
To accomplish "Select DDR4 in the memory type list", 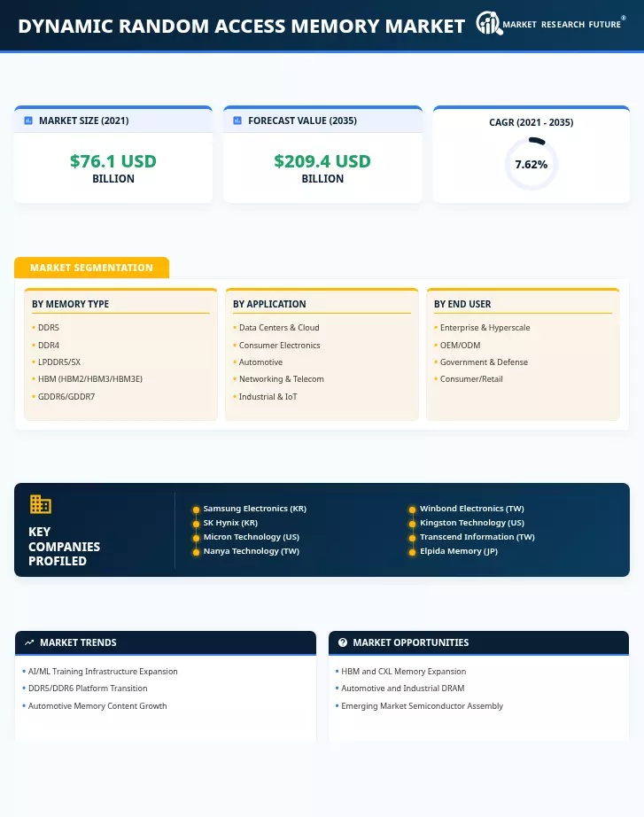I will (x=49, y=345).
